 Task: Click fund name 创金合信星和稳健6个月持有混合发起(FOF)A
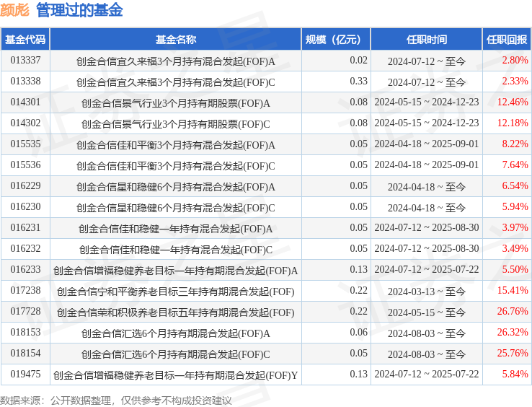point(176,187)
